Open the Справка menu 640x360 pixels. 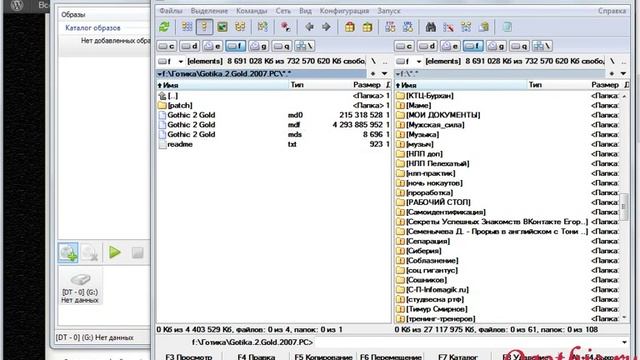click(x=612, y=11)
